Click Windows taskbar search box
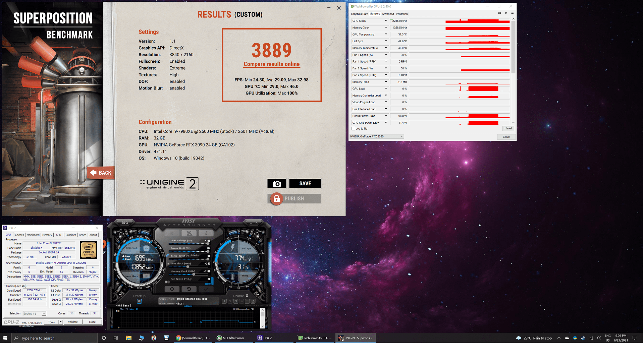Screen dimensions: 644x362 (x=54, y=338)
